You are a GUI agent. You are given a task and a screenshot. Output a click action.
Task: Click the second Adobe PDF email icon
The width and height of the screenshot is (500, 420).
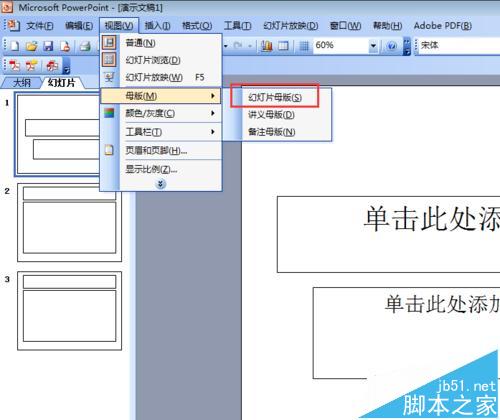coord(31,65)
